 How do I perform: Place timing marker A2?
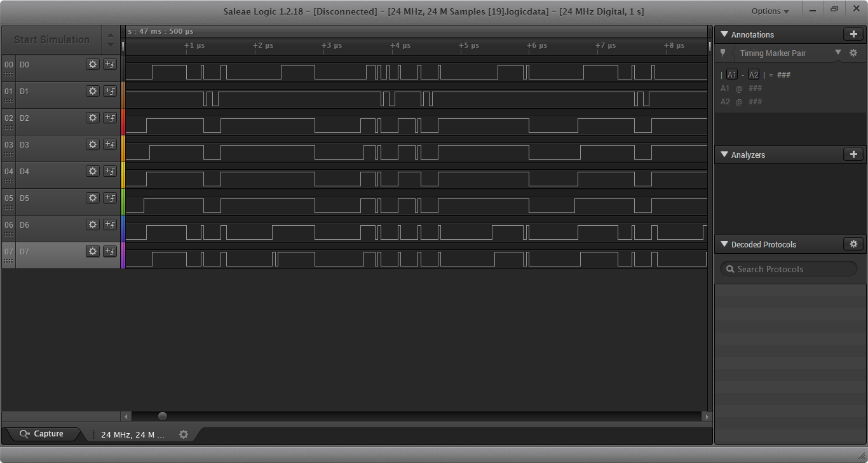click(754, 75)
